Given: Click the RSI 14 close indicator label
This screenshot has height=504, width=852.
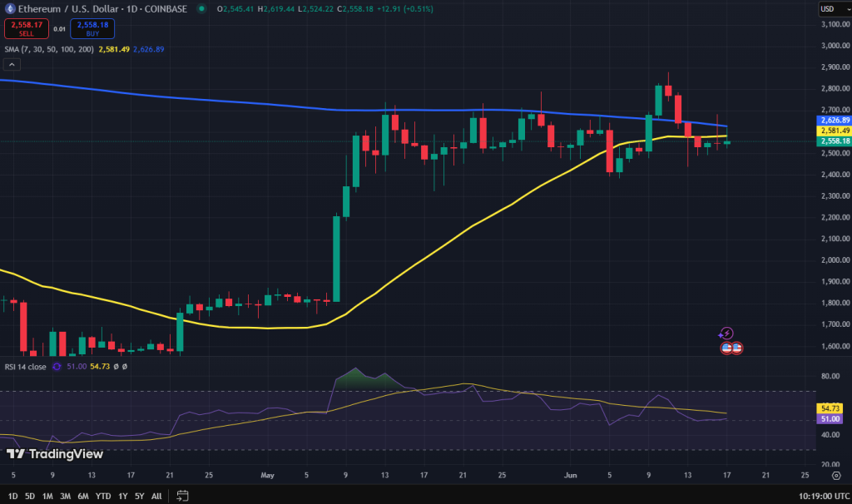Looking at the screenshot, I should pyautogui.click(x=26, y=367).
